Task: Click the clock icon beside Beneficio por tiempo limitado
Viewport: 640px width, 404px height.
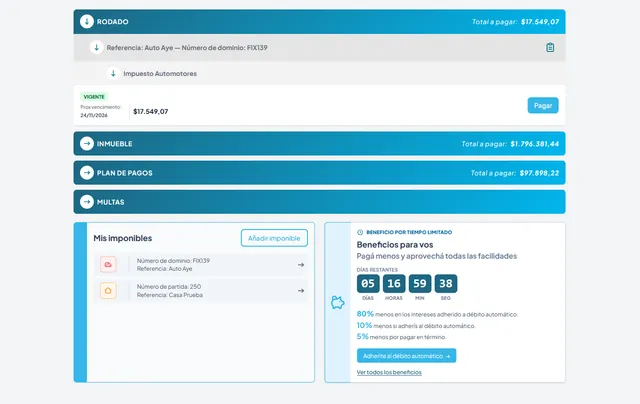Action: coord(360,232)
